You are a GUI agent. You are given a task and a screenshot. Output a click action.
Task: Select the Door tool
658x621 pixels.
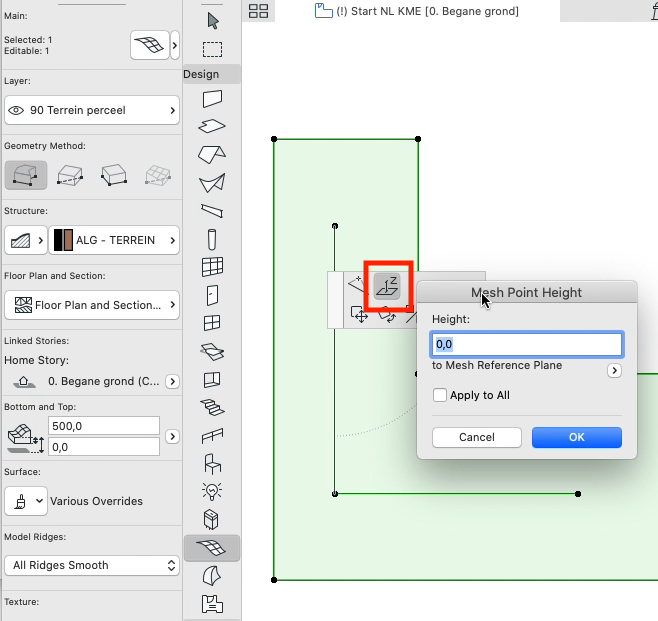[212, 295]
